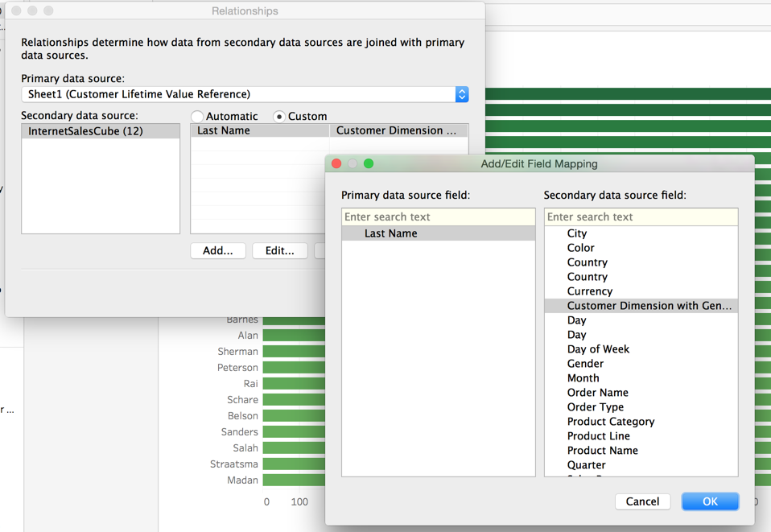The height and width of the screenshot is (532, 771).
Task: Click the Peterson label in the chart
Action: coord(237,368)
